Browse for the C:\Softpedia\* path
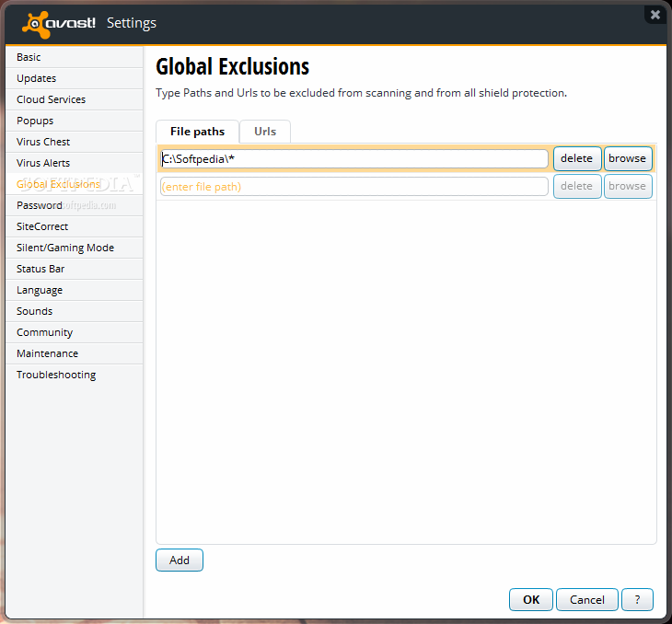This screenshot has width=672, height=624. (x=628, y=158)
